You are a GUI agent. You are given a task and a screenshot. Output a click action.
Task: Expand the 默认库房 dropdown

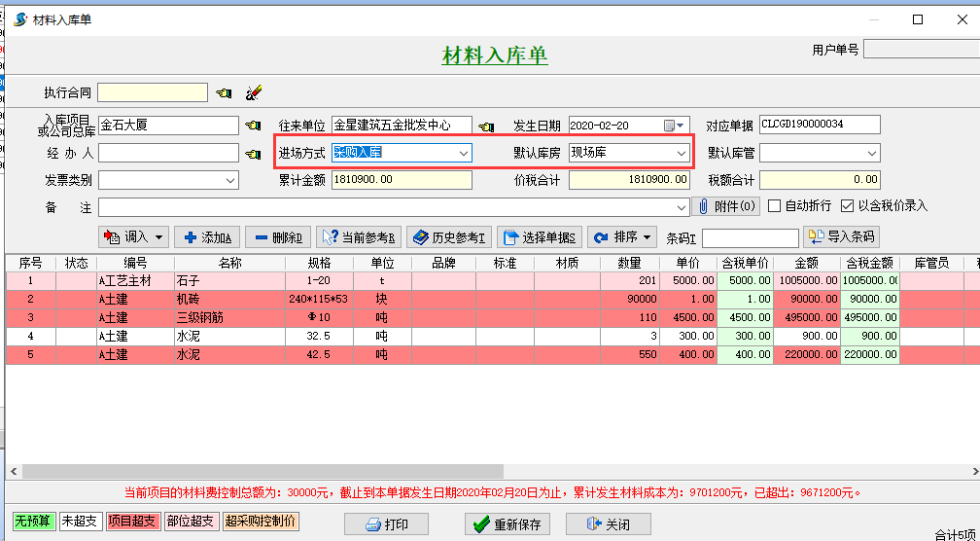pos(682,153)
